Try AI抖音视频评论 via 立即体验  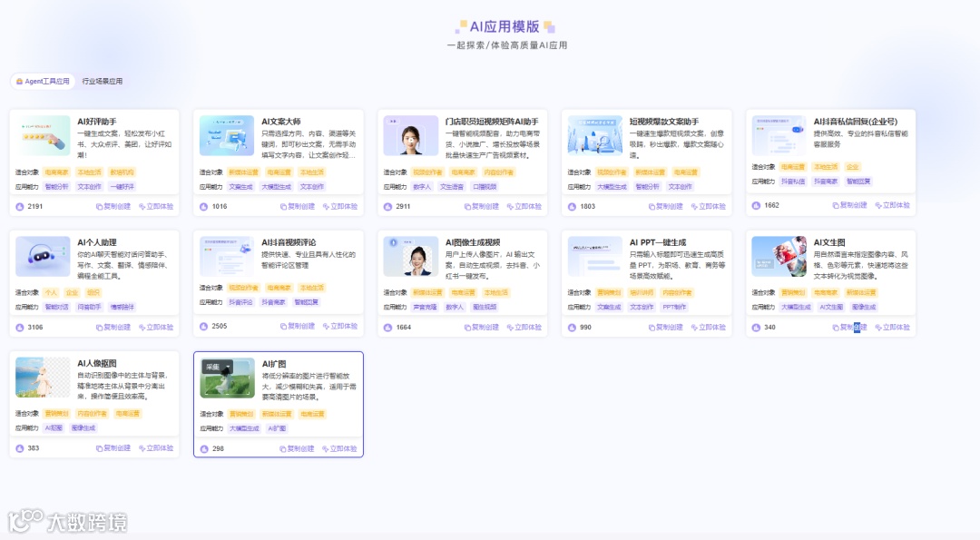(340, 326)
